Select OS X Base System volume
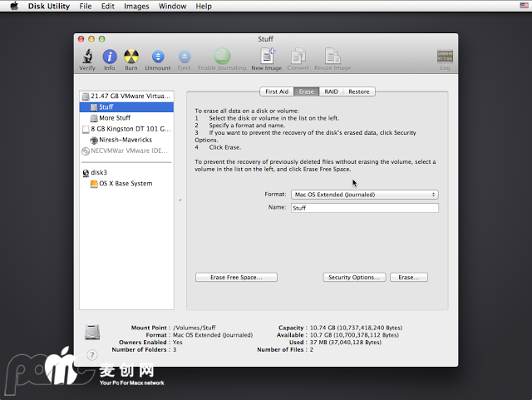Viewport: 532px width, 400px height. (x=126, y=183)
